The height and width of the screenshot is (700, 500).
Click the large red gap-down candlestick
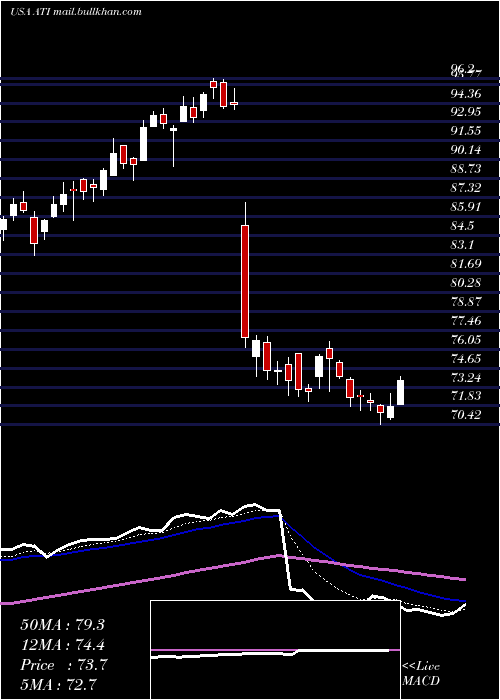[245, 281]
